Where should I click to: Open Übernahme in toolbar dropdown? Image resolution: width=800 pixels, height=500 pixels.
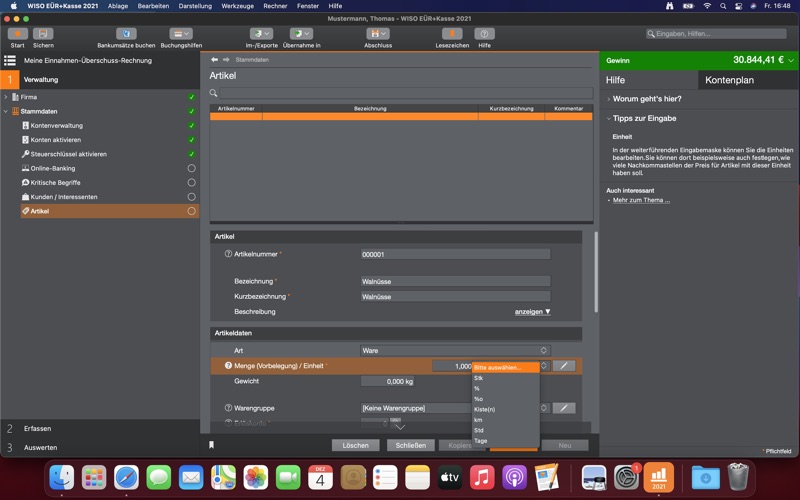point(301,34)
